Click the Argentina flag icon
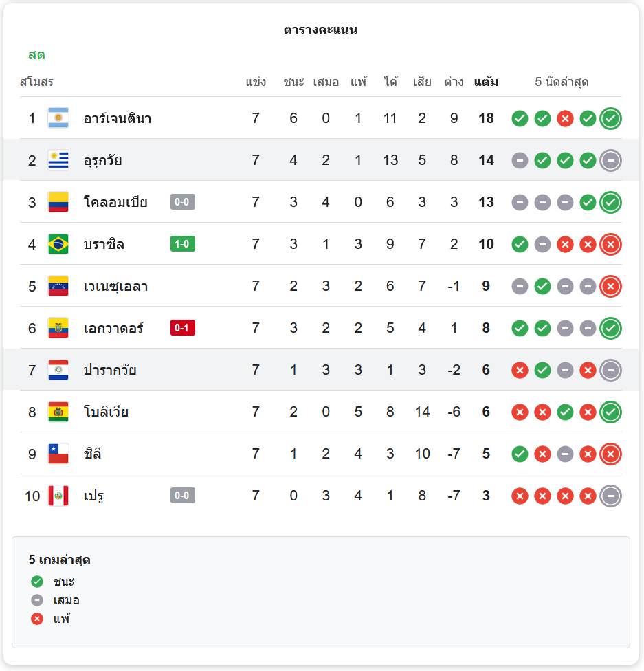Screen dimensions: 644x671 pos(58,118)
